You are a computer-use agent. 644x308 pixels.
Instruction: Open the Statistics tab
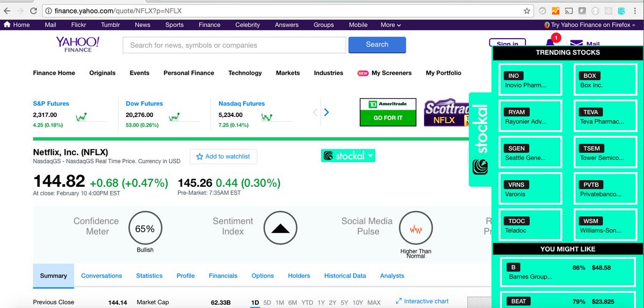click(x=149, y=276)
